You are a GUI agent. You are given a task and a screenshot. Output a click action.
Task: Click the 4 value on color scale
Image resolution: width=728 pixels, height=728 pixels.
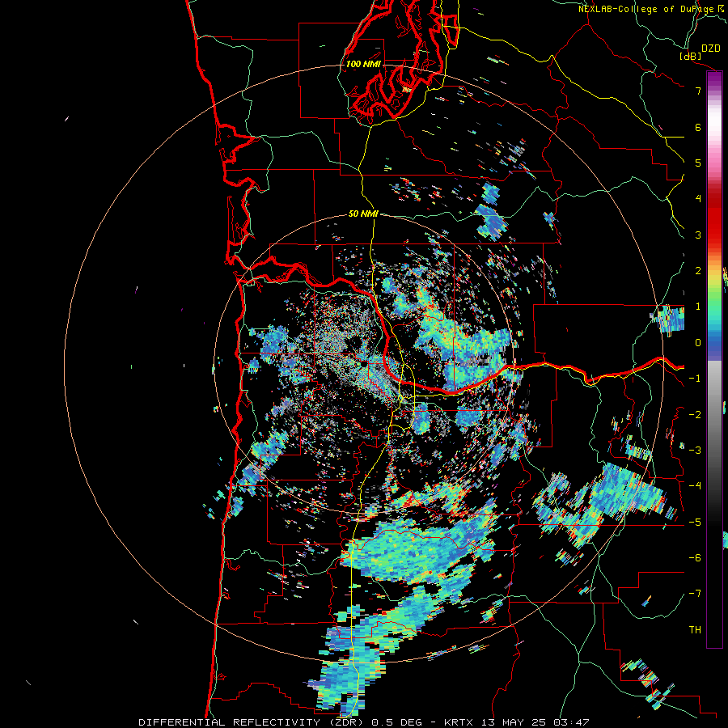698,199
